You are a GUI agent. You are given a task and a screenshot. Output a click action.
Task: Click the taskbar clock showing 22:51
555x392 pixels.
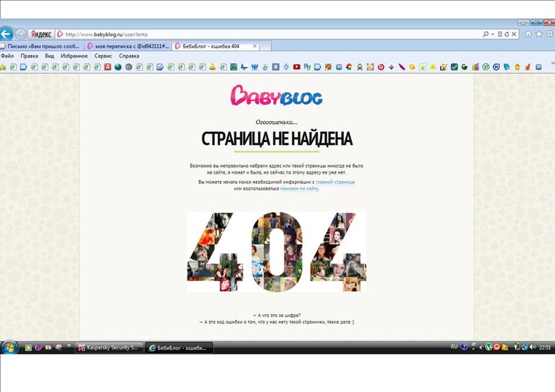pos(544,347)
